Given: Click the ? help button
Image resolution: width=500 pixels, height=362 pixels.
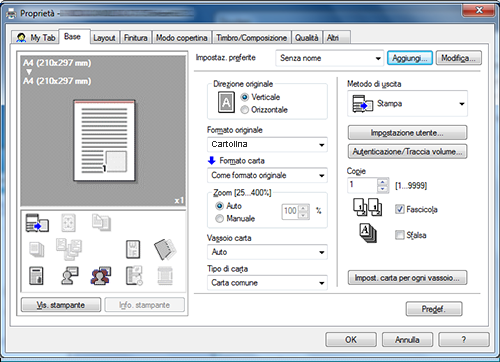Looking at the screenshot, I should pos(464,340).
